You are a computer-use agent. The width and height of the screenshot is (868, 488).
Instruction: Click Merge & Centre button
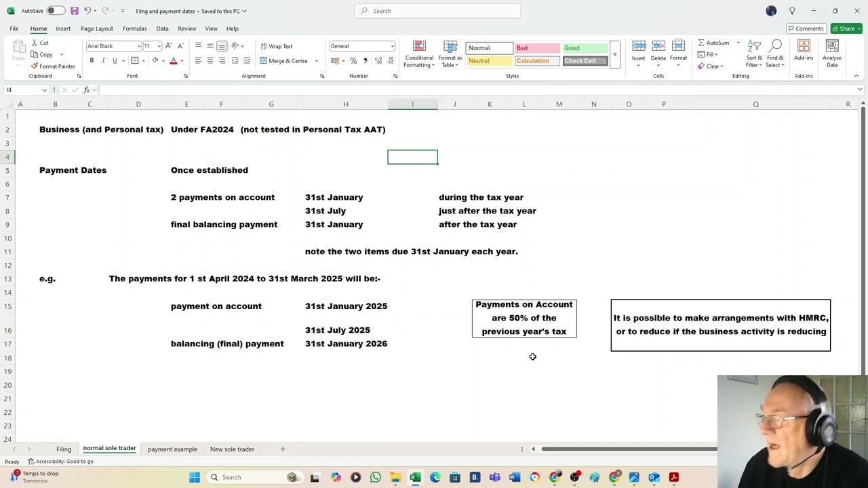(x=283, y=61)
